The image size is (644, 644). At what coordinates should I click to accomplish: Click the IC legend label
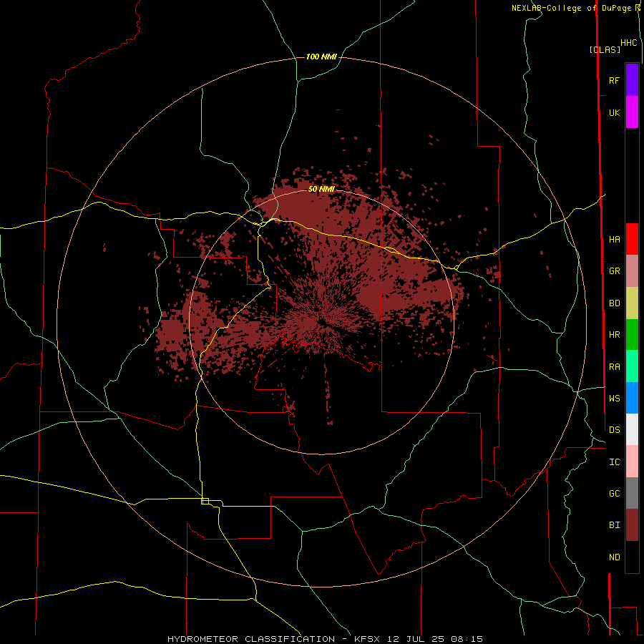(x=614, y=462)
